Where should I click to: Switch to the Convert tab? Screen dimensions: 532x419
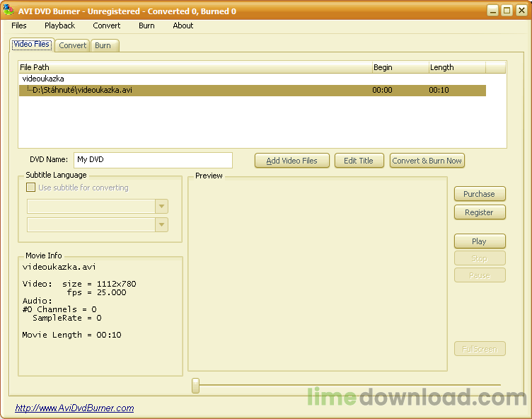[72, 45]
